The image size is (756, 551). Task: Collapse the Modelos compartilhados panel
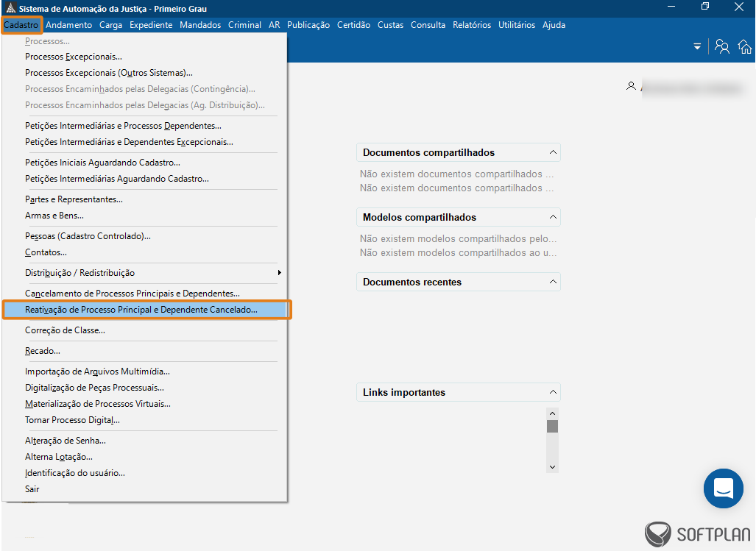(553, 218)
